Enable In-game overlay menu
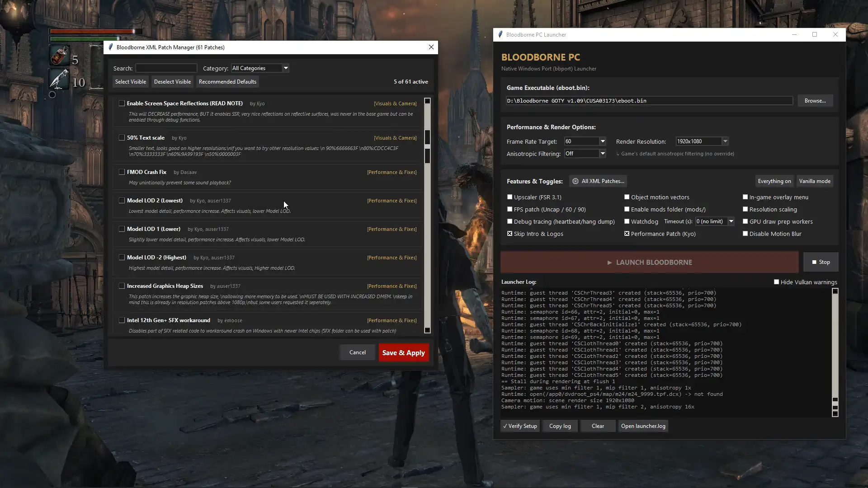Screen dimensions: 868x488 tap(745, 197)
